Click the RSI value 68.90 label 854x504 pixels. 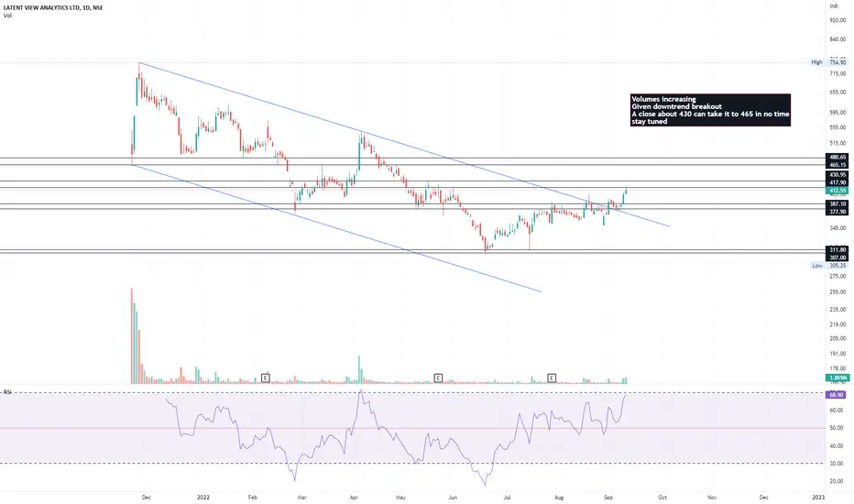[836, 394]
